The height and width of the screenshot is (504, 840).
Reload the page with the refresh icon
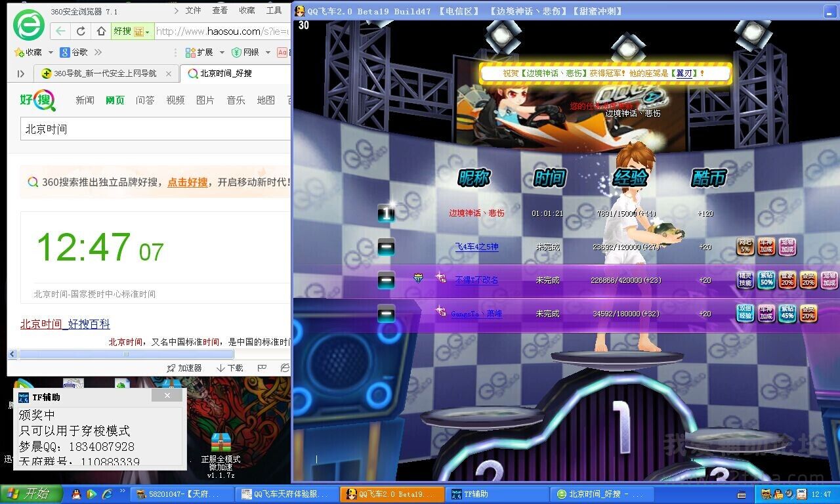(81, 31)
